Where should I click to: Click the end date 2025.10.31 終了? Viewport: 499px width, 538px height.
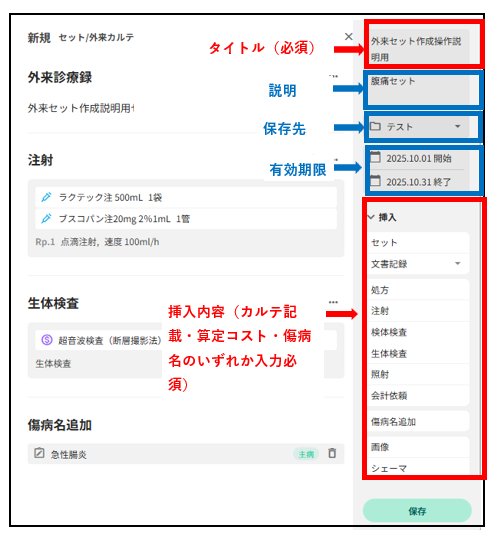pyautogui.click(x=419, y=182)
